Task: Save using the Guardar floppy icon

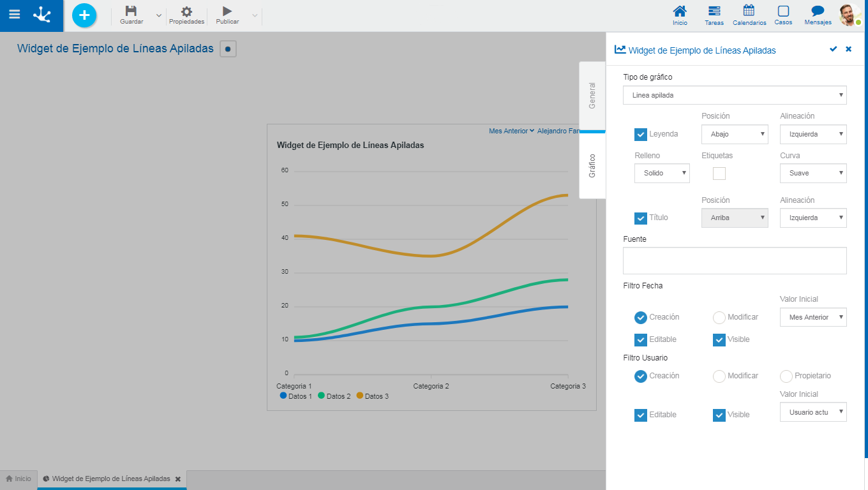Action: pyautogui.click(x=131, y=11)
